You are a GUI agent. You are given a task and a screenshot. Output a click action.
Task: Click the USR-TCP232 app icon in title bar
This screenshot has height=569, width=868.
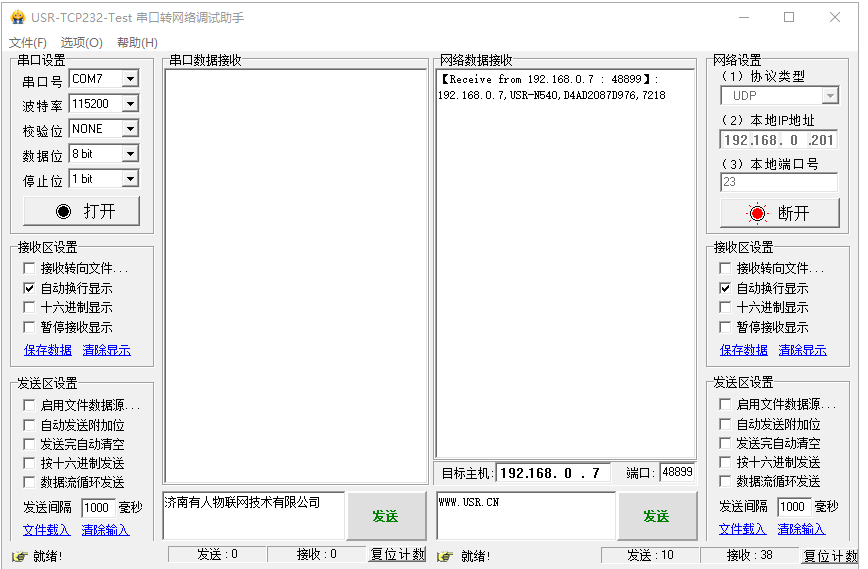tap(18, 17)
